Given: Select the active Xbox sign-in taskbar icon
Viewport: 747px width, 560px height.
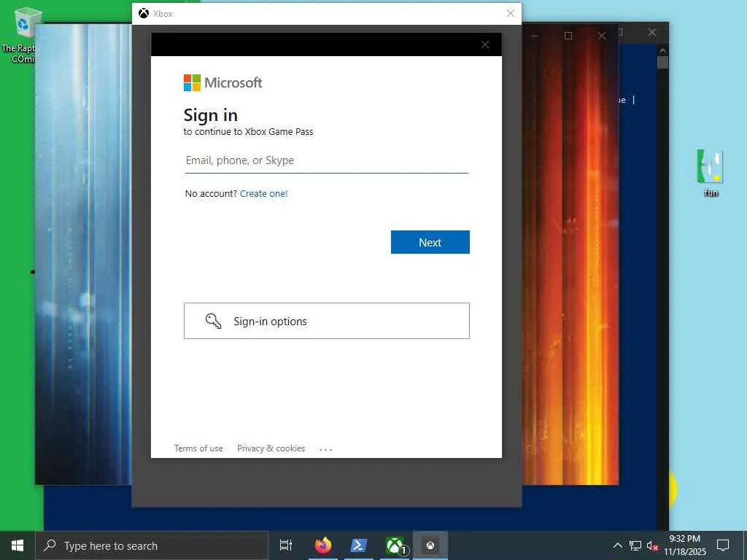Looking at the screenshot, I should (x=430, y=545).
